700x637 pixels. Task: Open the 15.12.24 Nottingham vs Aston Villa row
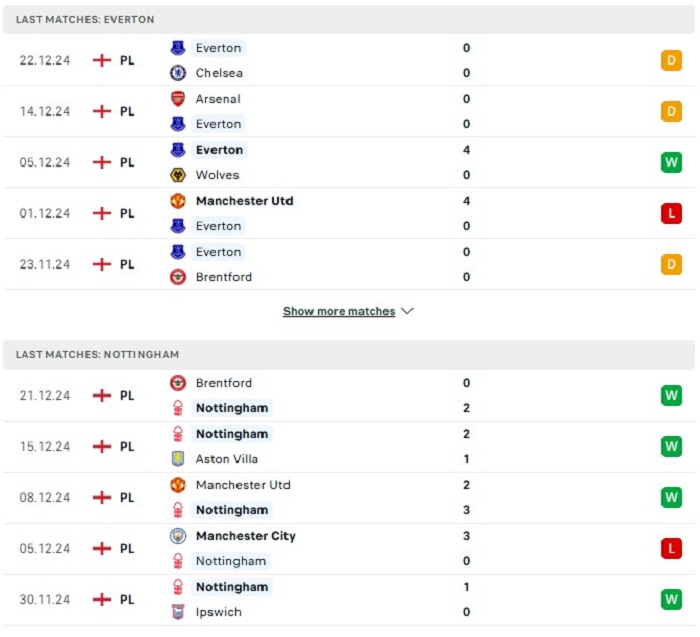tap(349, 446)
